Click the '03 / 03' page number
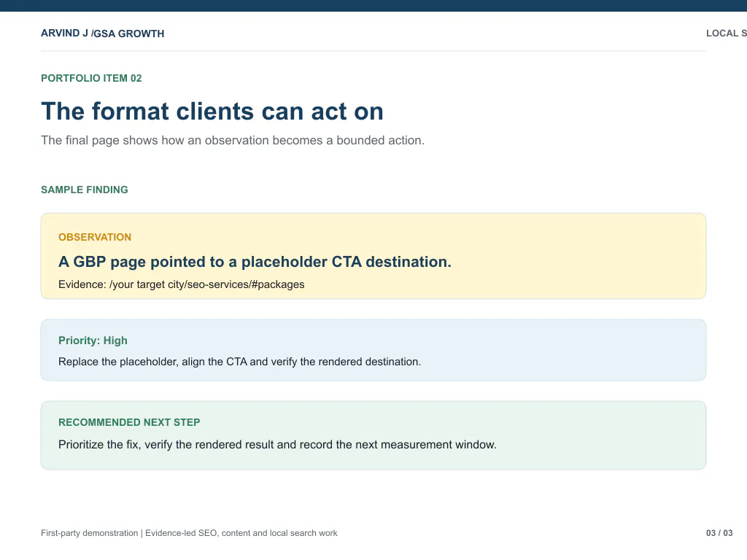 tap(719, 533)
